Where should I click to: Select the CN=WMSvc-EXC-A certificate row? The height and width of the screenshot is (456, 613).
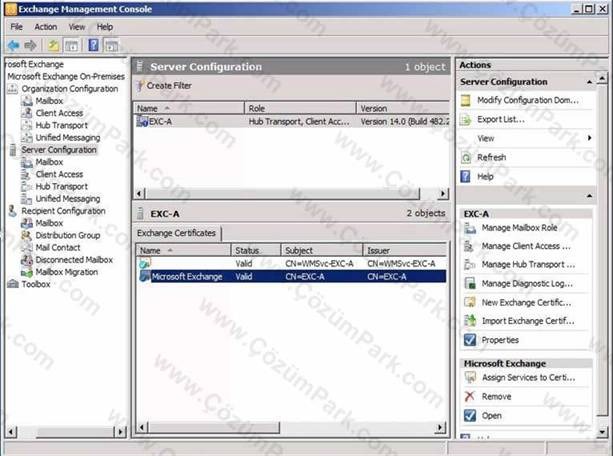click(x=292, y=264)
